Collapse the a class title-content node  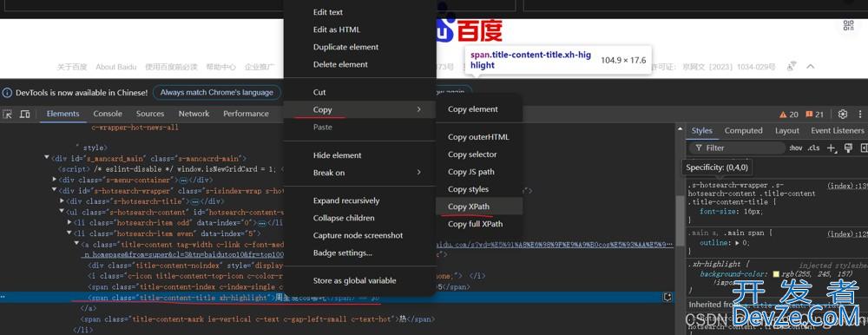pos(76,244)
